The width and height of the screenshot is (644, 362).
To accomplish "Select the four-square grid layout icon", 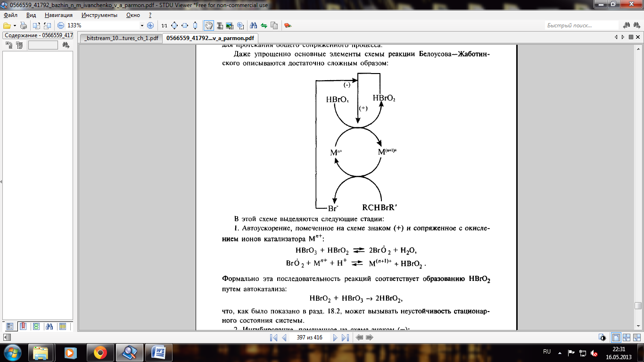I will pyautogui.click(x=637, y=337).
